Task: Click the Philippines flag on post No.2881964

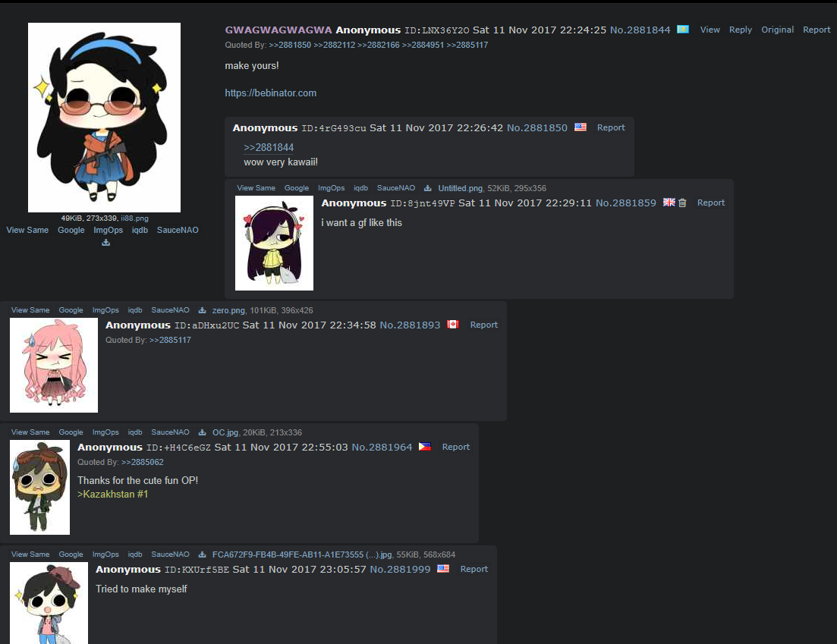Action: click(424, 447)
